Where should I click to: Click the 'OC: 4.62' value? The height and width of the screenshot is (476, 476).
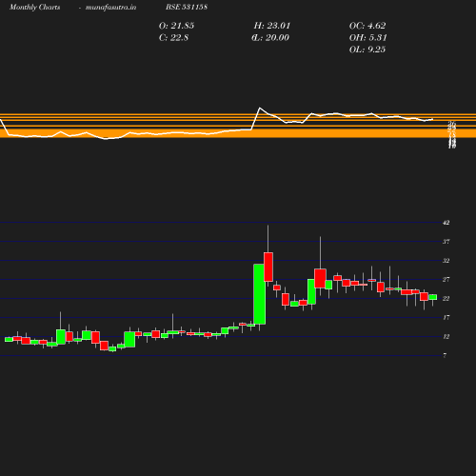pos(367,26)
